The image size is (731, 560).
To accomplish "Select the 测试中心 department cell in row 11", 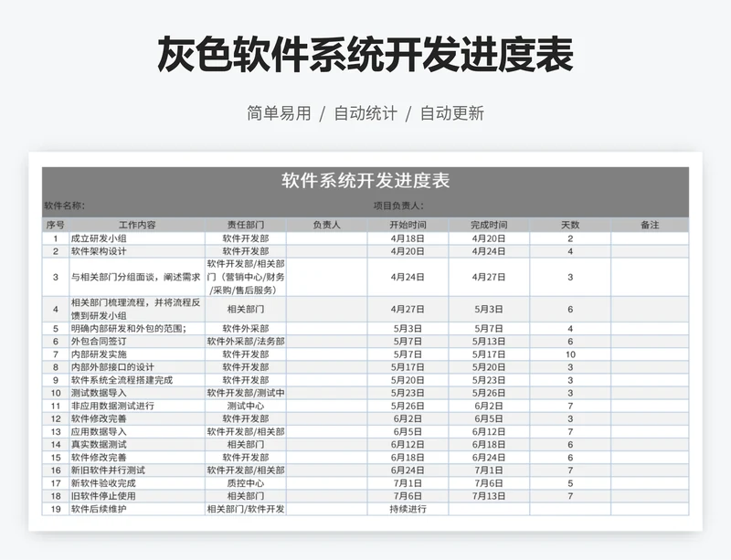I will (246, 406).
